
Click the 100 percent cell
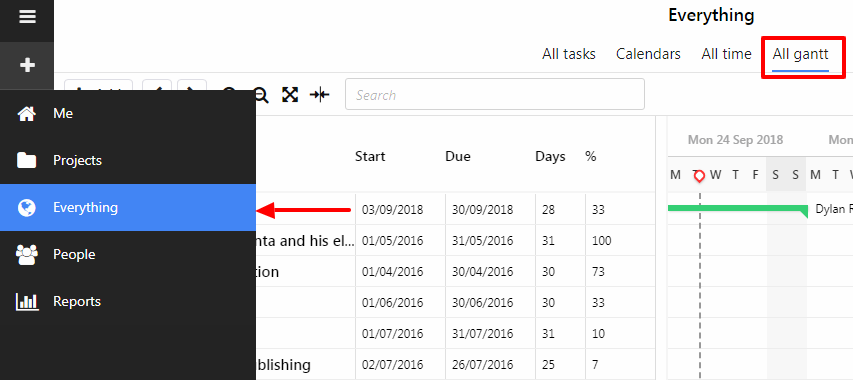(x=602, y=241)
